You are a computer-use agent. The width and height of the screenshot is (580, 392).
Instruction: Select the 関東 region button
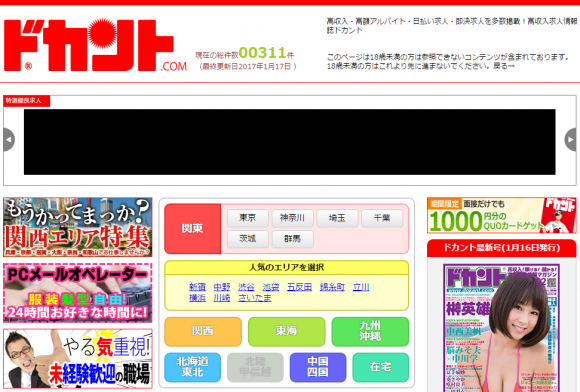[193, 229]
